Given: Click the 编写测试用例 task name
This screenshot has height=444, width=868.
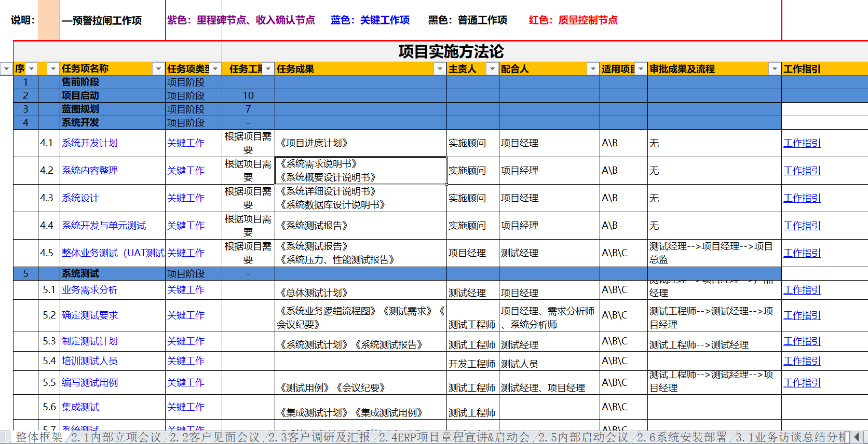Looking at the screenshot, I should tap(90, 383).
